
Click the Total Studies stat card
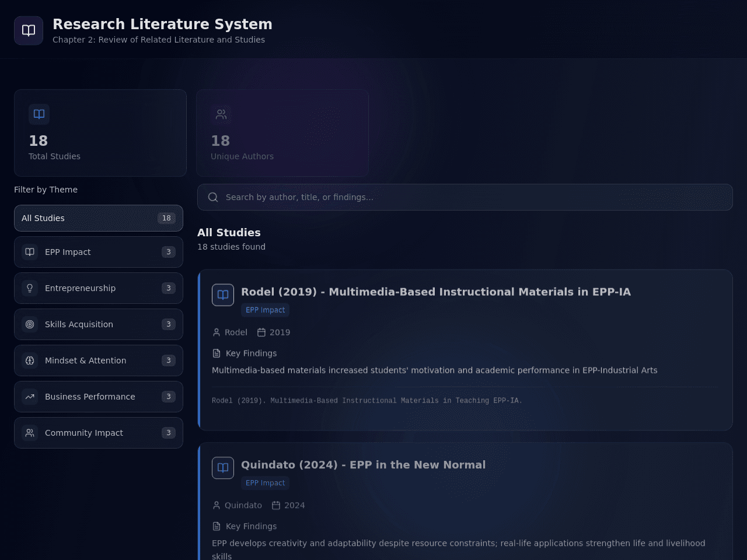pyautogui.click(x=100, y=133)
